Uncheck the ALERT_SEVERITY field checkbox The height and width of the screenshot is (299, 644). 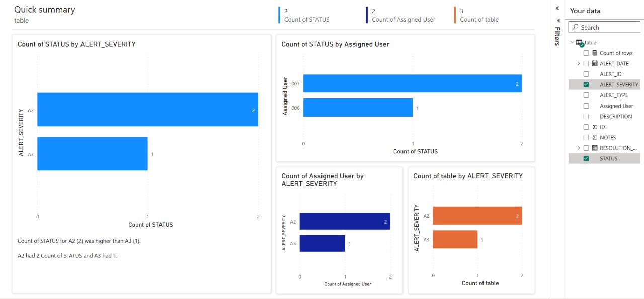(586, 84)
